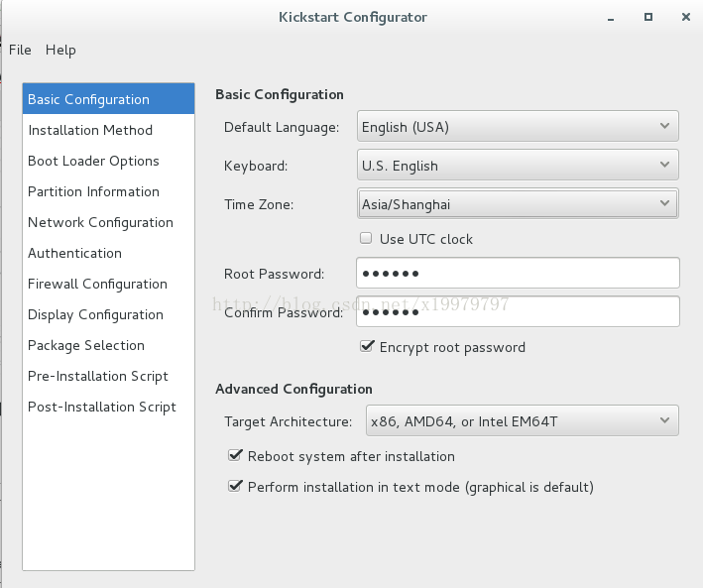The height and width of the screenshot is (588, 703).
Task: Open Firewall Configuration section
Action: pyautogui.click(x=108, y=284)
